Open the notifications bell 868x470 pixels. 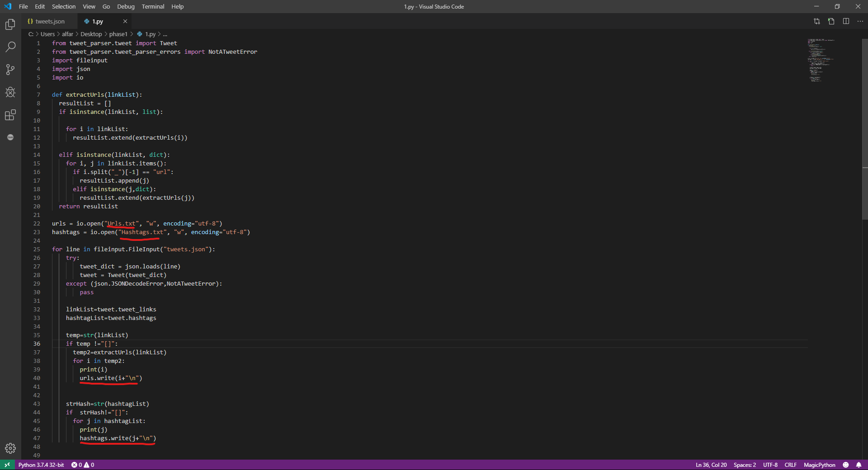click(859, 465)
